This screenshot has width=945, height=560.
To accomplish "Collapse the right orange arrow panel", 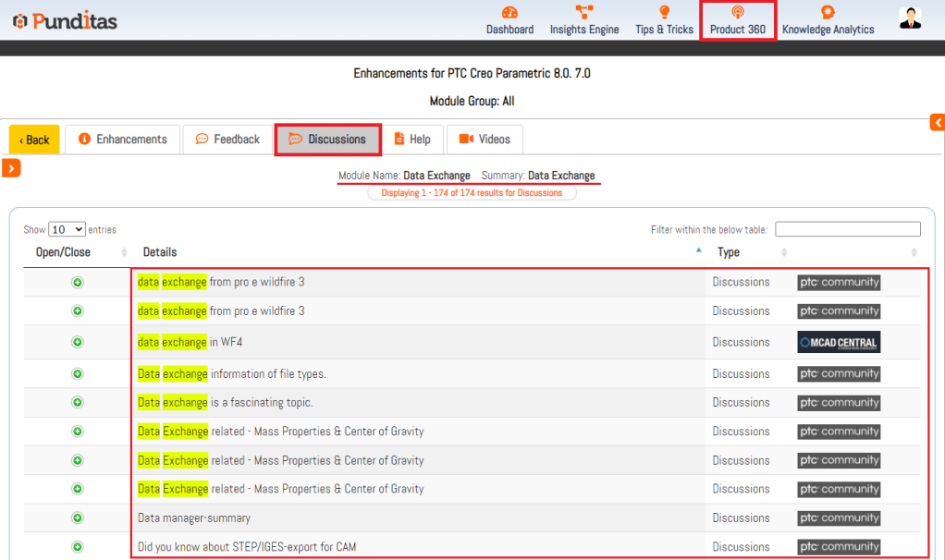I will tap(938, 122).
